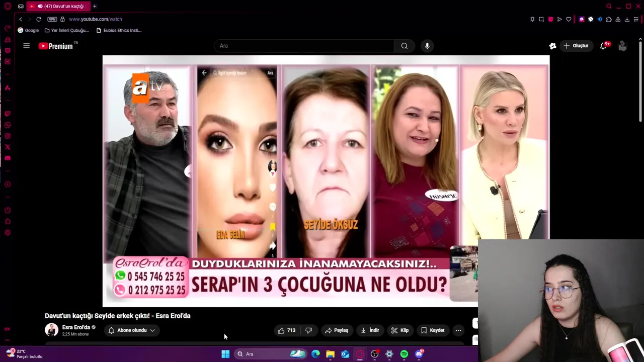Create a clip with Klip button
Image resolution: width=644 pixels, height=362 pixels.
pyautogui.click(x=400, y=330)
